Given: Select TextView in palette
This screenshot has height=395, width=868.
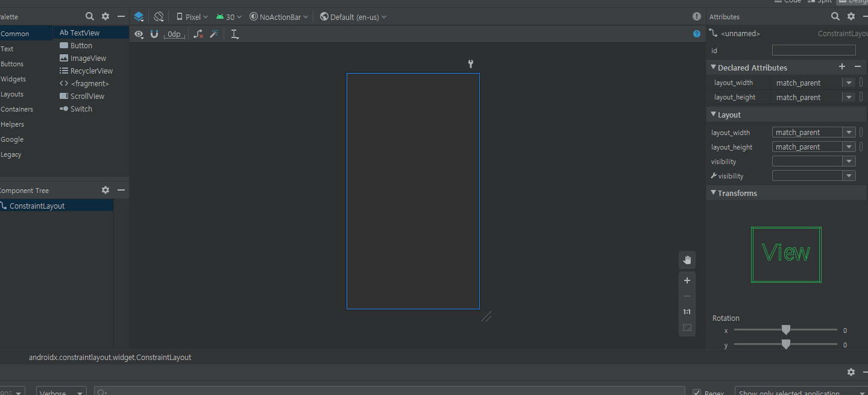Looking at the screenshot, I should coord(91,33).
